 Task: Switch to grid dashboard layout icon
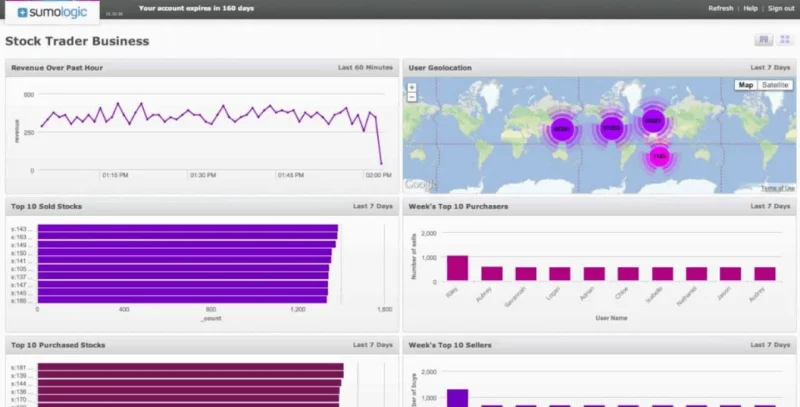pos(785,39)
